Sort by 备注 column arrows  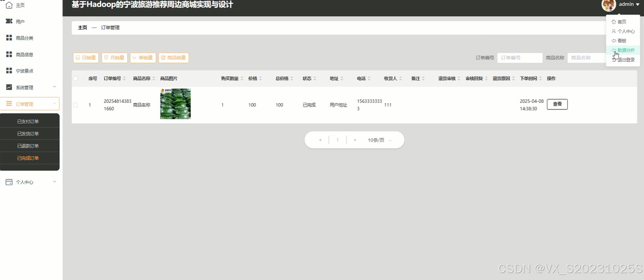tap(423, 79)
